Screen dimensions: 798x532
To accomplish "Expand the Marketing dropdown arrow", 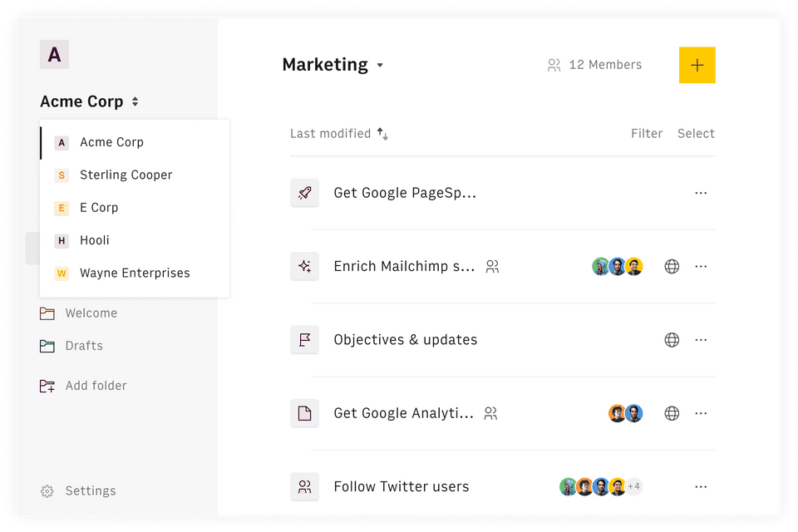I will point(380,66).
